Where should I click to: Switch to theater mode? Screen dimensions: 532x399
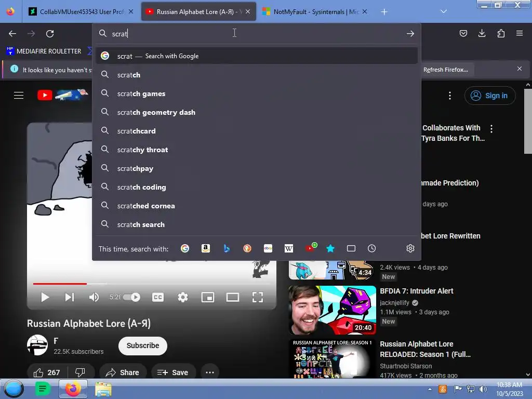click(x=233, y=297)
